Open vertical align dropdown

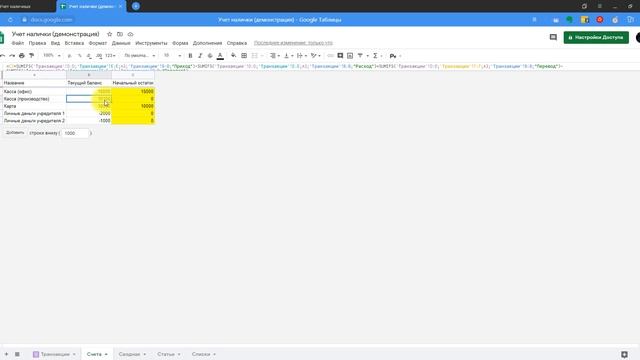pos(288,56)
